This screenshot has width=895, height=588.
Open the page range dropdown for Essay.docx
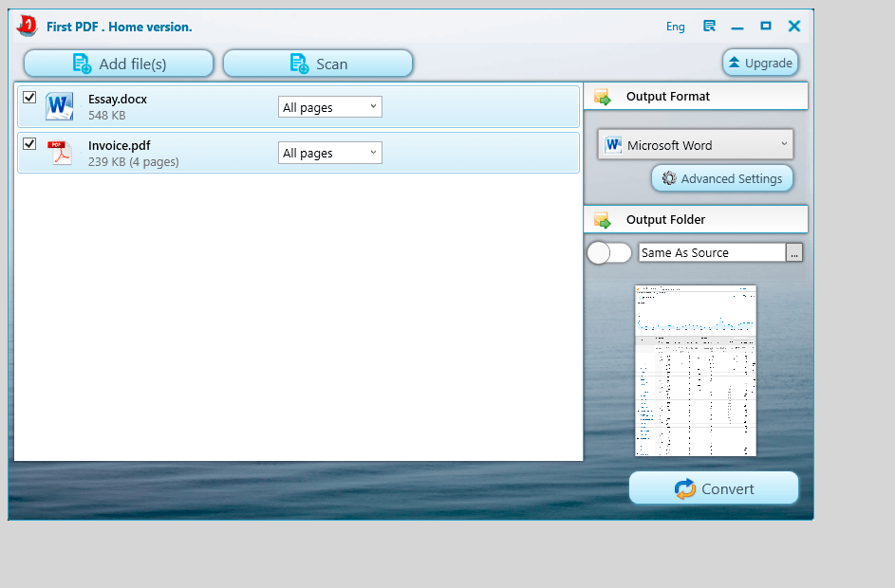coord(329,107)
